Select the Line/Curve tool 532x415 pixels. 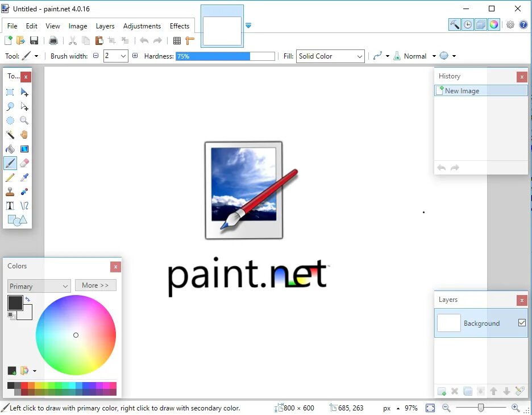[x=24, y=206]
